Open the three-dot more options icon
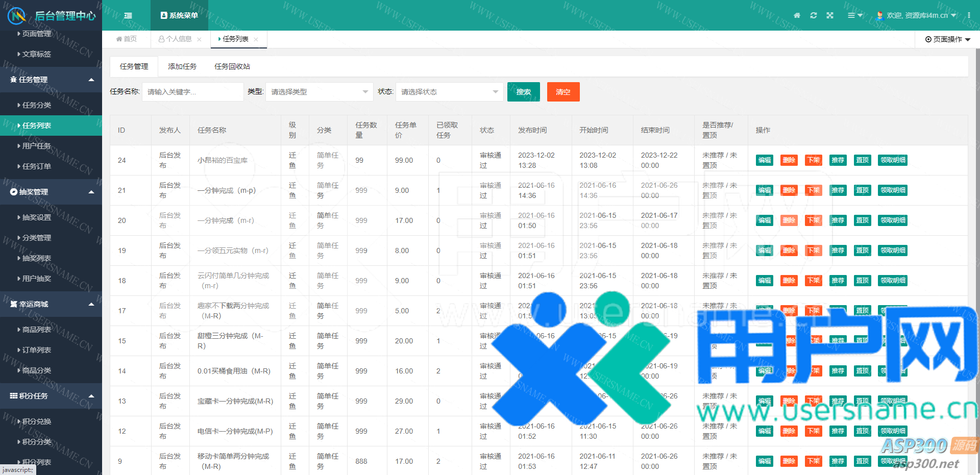980x475 pixels. [969, 15]
